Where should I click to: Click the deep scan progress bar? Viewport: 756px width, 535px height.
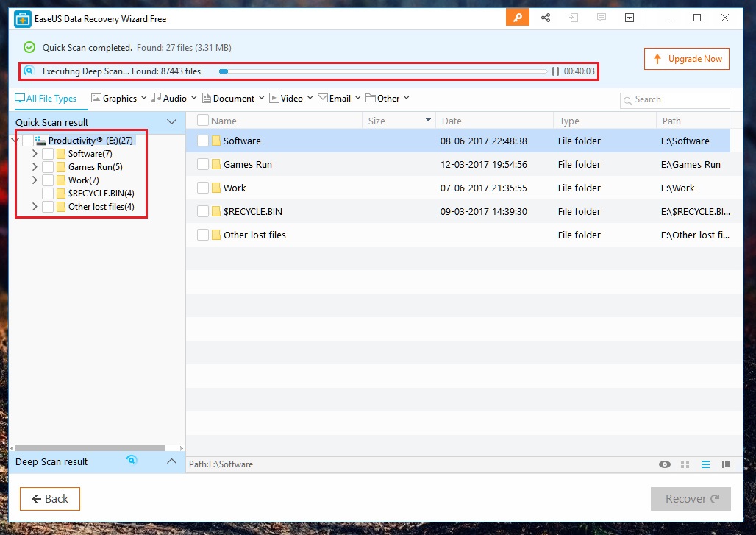pyautogui.click(x=383, y=71)
